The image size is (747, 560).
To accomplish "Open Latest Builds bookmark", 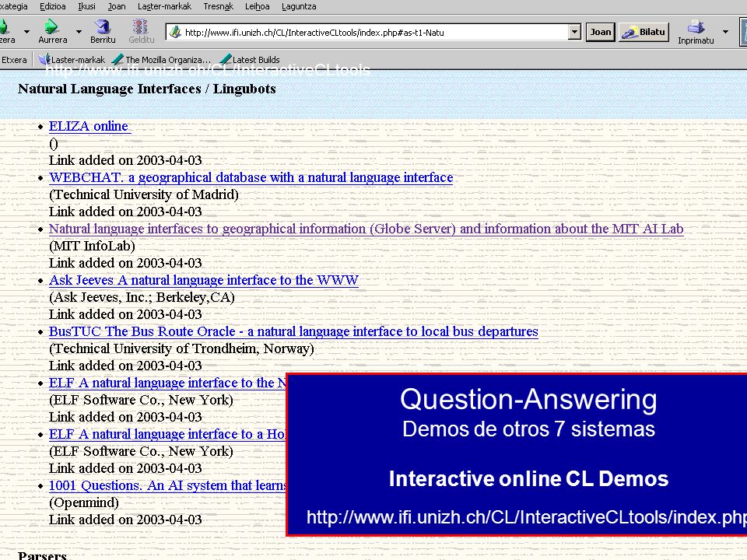I will (x=250, y=60).
